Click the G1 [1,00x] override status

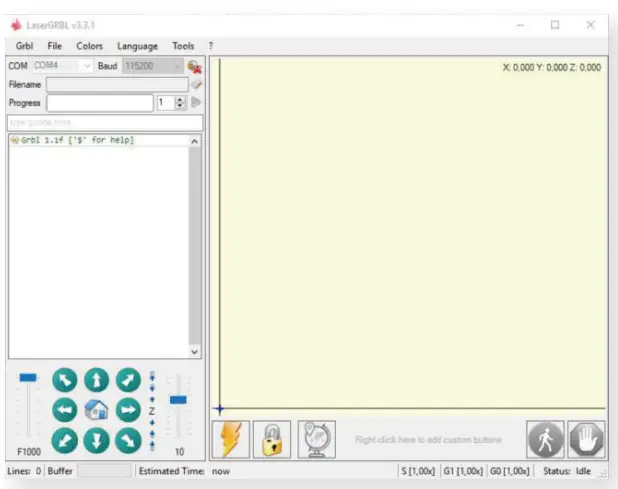click(x=463, y=471)
